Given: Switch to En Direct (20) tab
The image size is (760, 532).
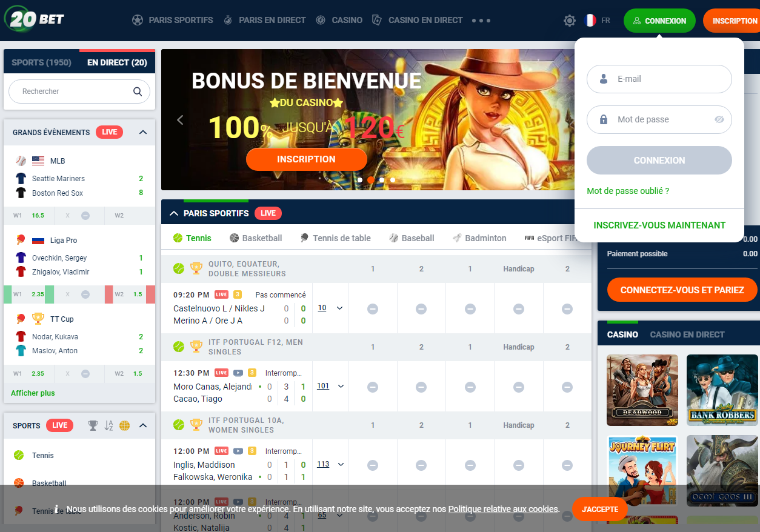Looking at the screenshot, I should (x=117, y=62).
